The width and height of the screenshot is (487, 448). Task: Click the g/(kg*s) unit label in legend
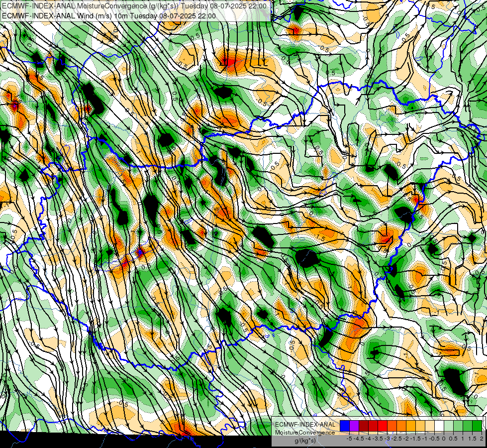pos(305,441)
